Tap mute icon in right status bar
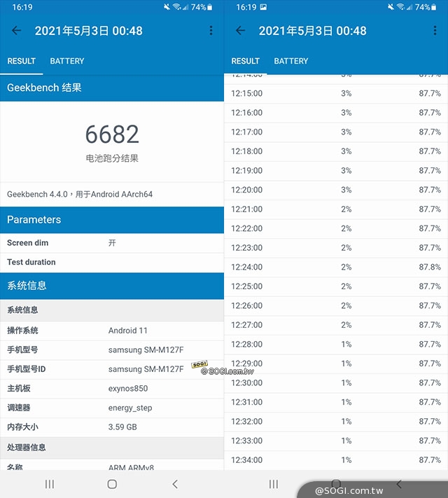Screen dimensions: 448x498 click(x=391, y=7)
